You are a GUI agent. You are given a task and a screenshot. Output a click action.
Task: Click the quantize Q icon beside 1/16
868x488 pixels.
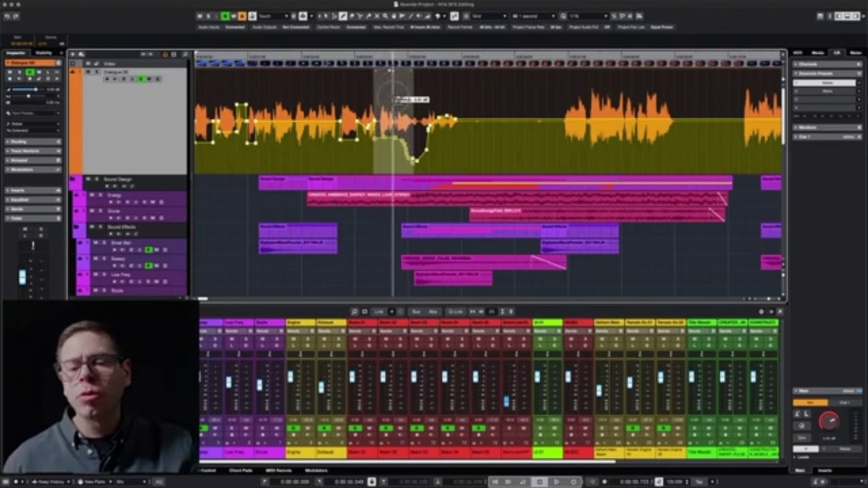[x=564, y=16]
